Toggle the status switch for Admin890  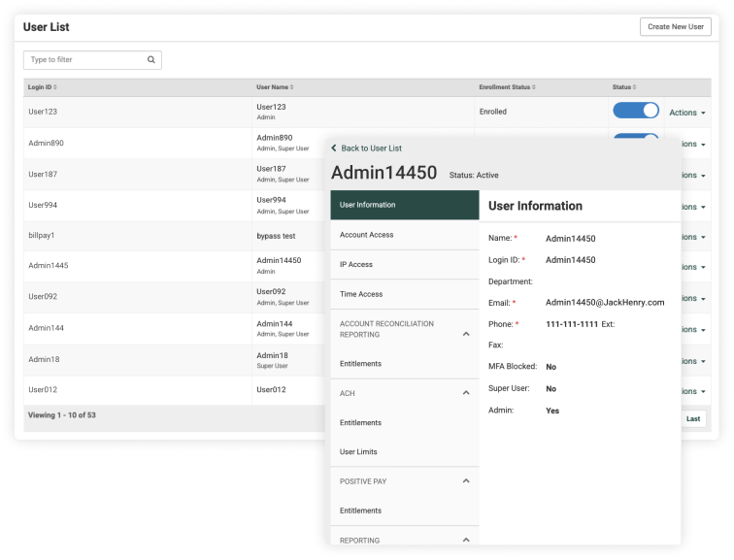pyautogui.click(x=636, y=137)
